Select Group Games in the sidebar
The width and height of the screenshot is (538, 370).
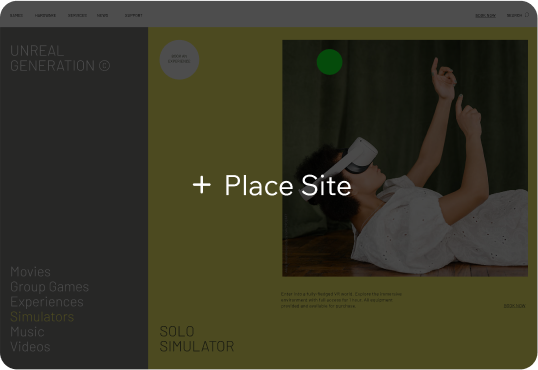pyautogui.click(x=49, y=287)
